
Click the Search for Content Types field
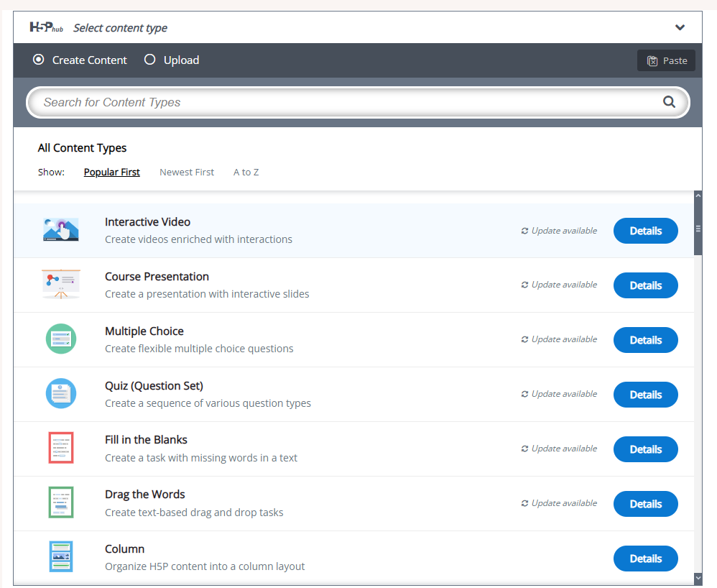(x=345, y=102)
